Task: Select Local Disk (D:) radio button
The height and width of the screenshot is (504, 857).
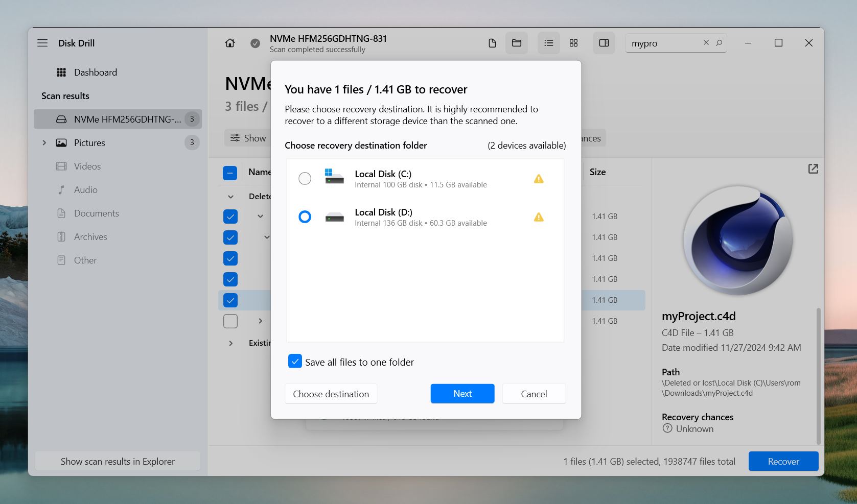Action: pyautogui.click(x=305, y=217)
